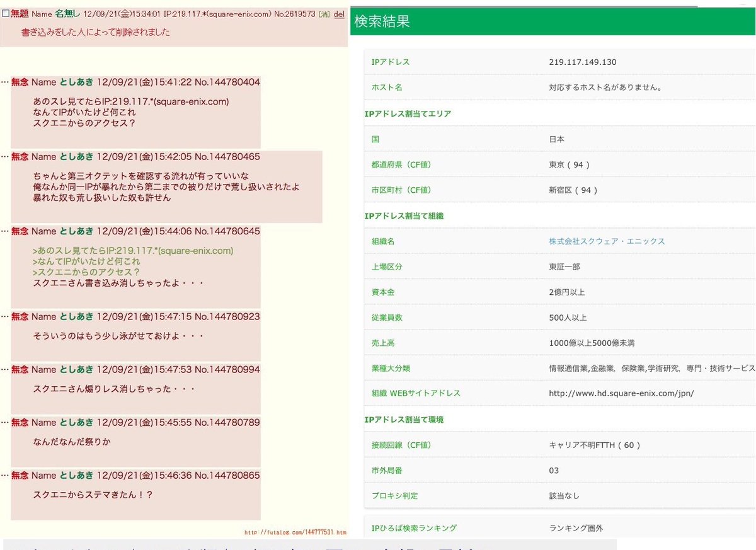Image resolution: width=756 pixels, height=550 pixels.
Task: Click the プロキシ判定 value 該当なし
Action: click(x=563, y=496)
